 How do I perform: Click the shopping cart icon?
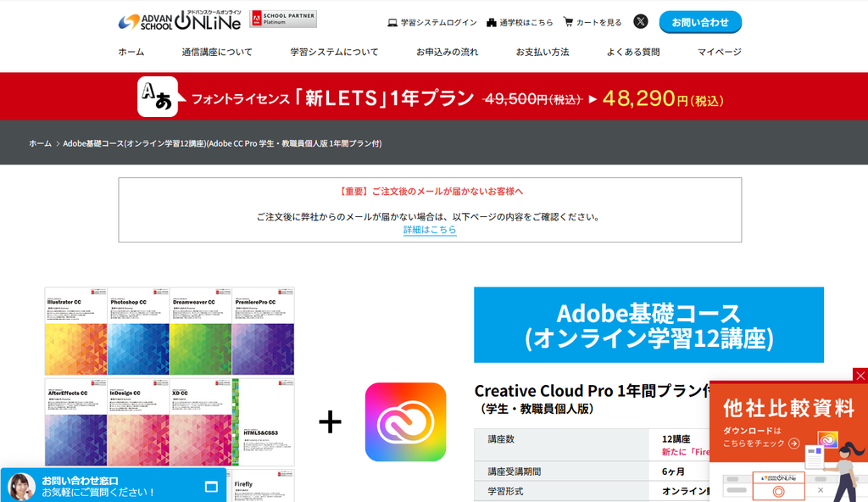(568, 22)
